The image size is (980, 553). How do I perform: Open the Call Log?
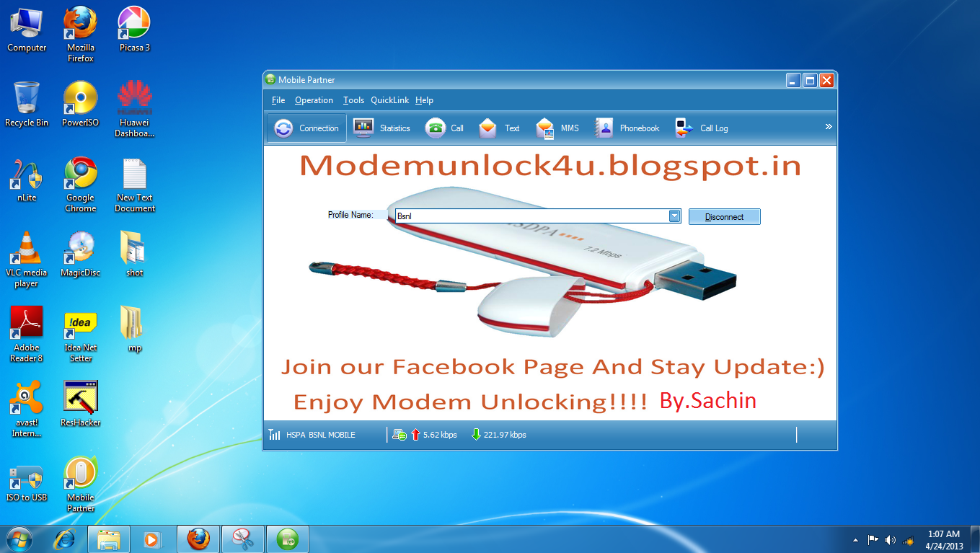pyautogui.click(x=701, y=128)
